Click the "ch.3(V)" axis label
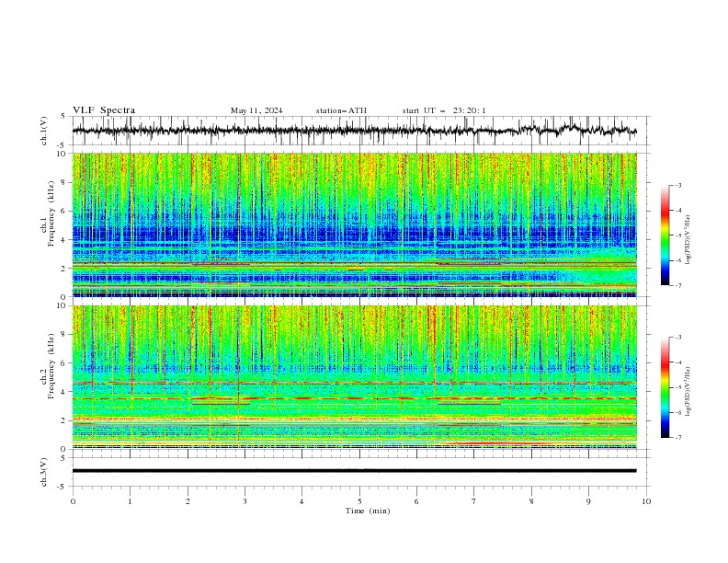 point(44,472)
